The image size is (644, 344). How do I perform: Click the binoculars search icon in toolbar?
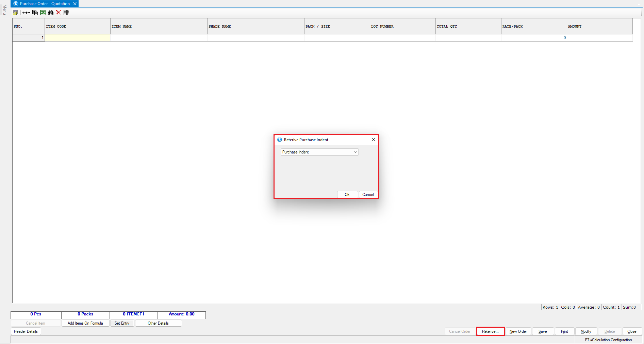[x=51, y=13]
